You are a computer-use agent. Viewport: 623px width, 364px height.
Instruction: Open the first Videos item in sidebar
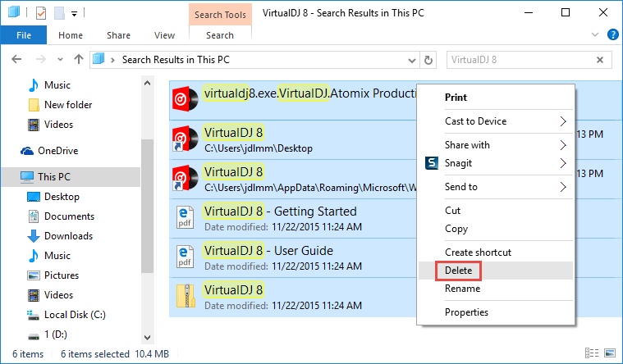(50, 125)
